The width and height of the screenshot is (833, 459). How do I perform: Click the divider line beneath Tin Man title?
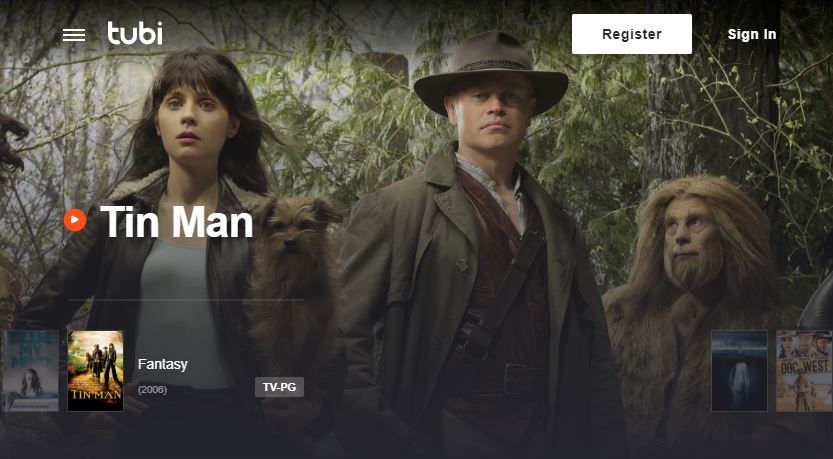(186, 300)
